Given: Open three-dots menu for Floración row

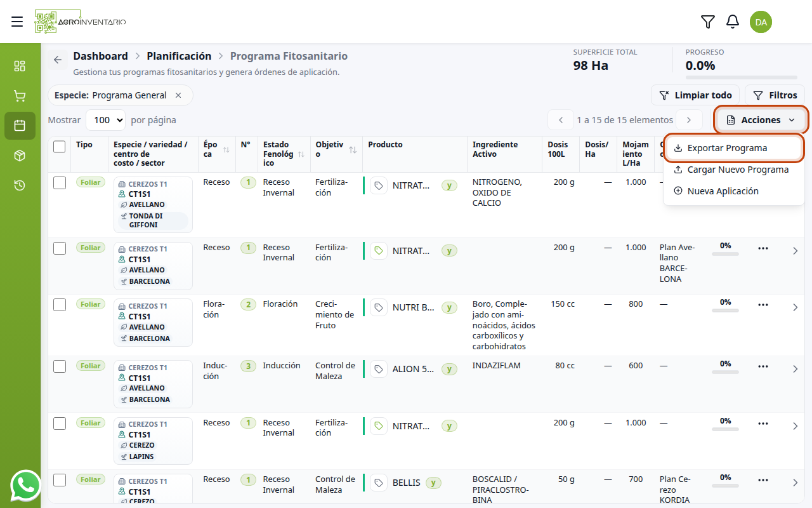Looking at the screenshot, I should click(763, 305).
